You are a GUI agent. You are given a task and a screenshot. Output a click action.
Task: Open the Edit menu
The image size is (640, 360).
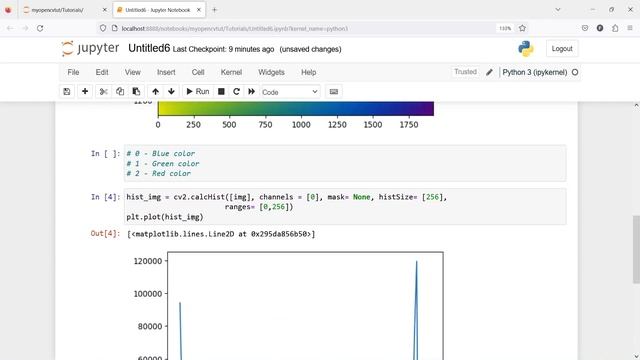pos(102,72)
